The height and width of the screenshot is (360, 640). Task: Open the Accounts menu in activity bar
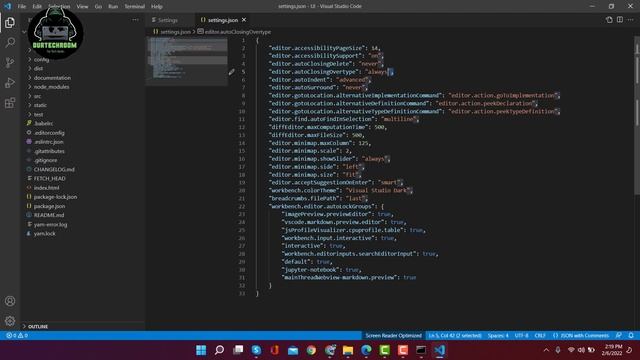point(10,301)
